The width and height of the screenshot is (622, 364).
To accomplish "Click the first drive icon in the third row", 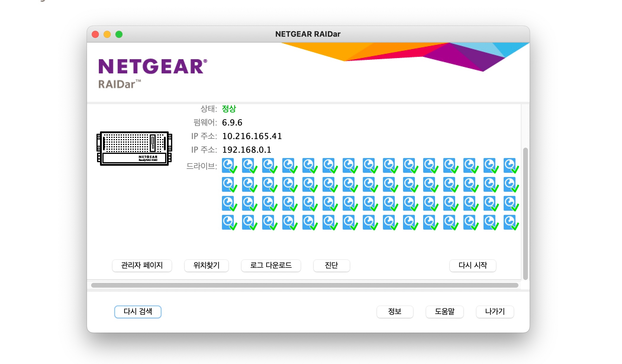I will (x=229, y=204).
